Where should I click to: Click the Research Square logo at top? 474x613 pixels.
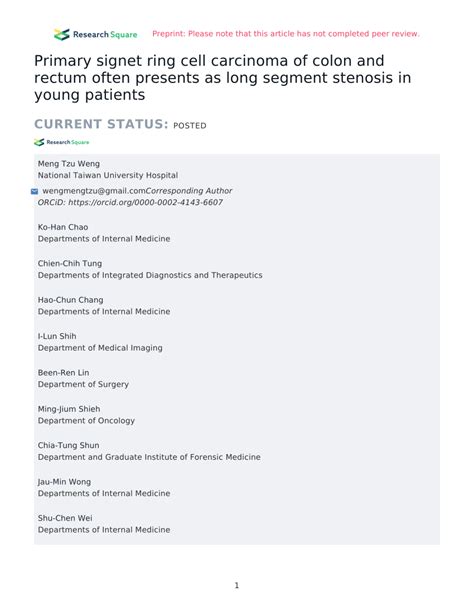tap(96, 34)
